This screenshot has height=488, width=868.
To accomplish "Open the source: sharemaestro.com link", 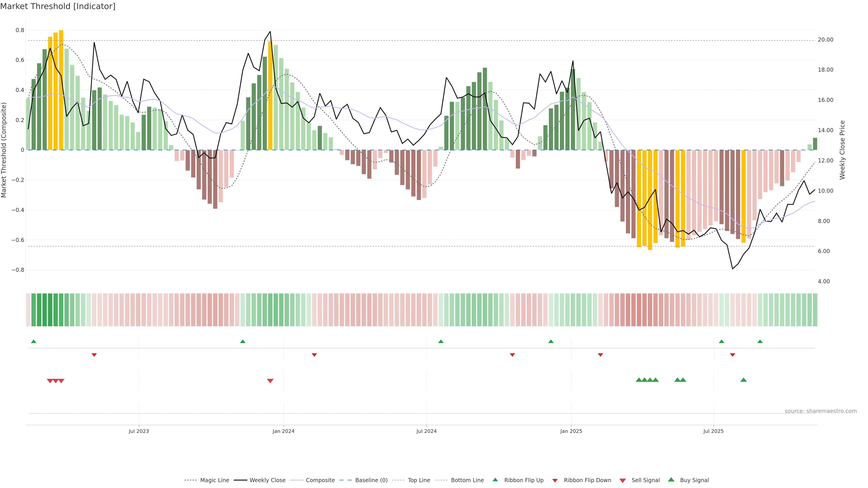I will pos(821,411).
